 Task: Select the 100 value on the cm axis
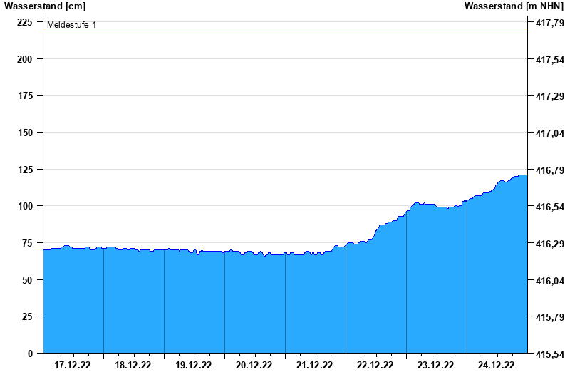(x=24, y=206)
